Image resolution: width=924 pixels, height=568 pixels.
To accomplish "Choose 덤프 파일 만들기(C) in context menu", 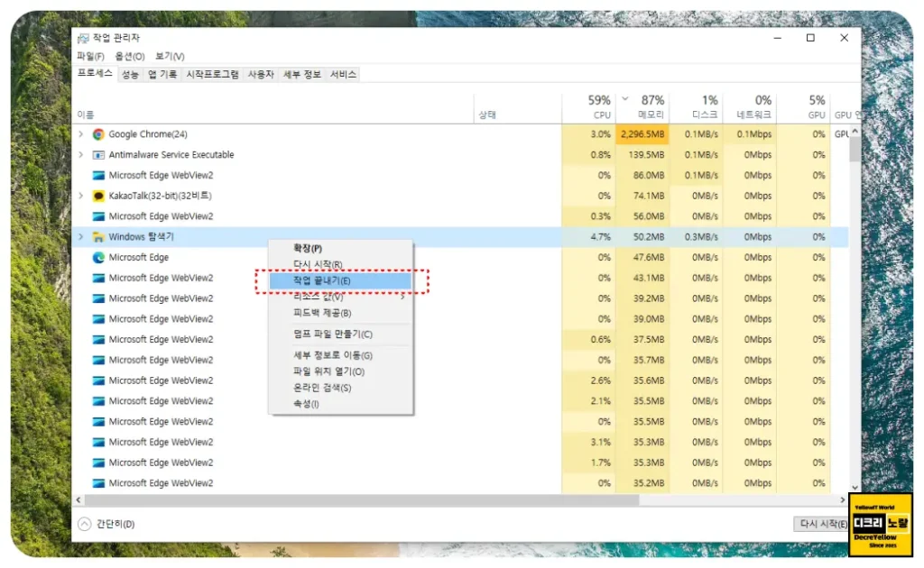I will [340, 334].
